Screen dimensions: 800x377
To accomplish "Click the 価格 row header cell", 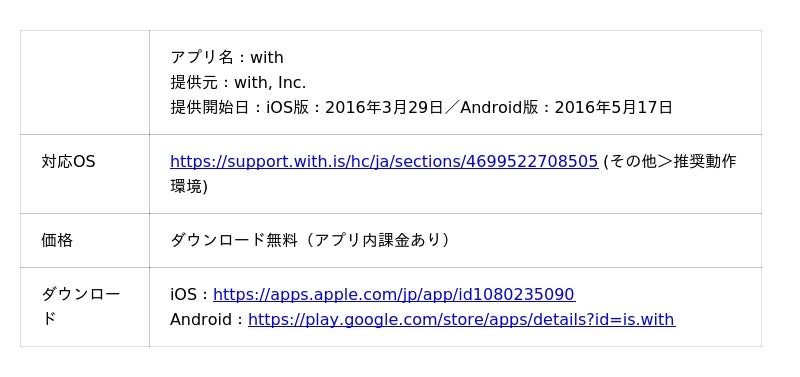I will [85, 240].
